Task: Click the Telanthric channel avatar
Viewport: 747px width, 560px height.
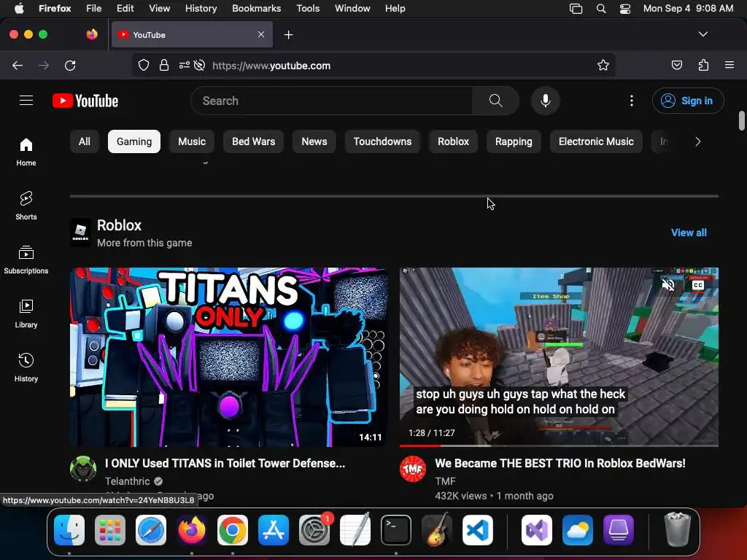Action: [x=83, y=469]
